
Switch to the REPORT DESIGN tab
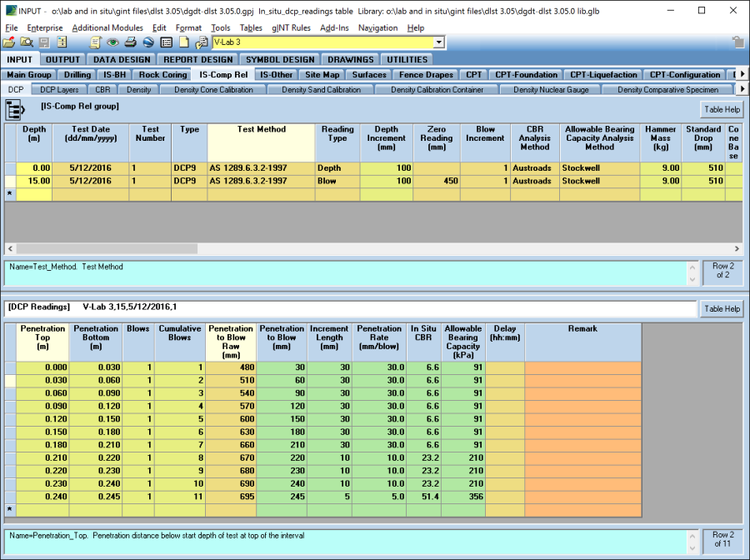coord(198,59)
